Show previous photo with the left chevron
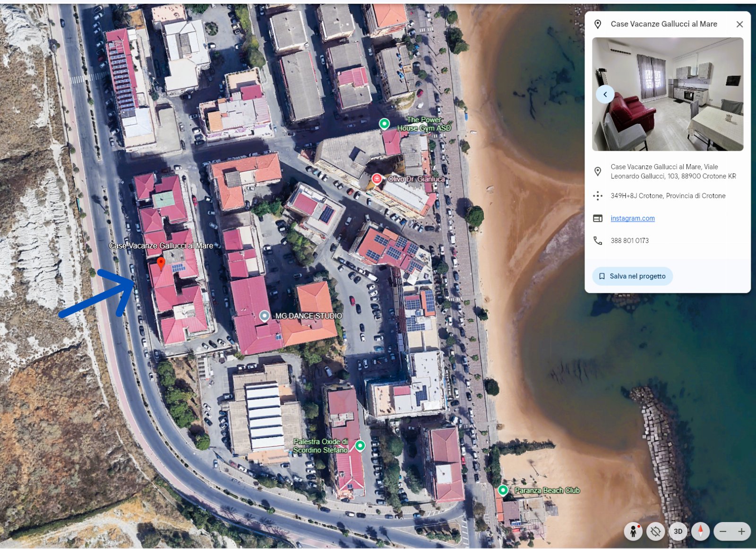Screen dimensions: 756x549 (x=605, y=95)
